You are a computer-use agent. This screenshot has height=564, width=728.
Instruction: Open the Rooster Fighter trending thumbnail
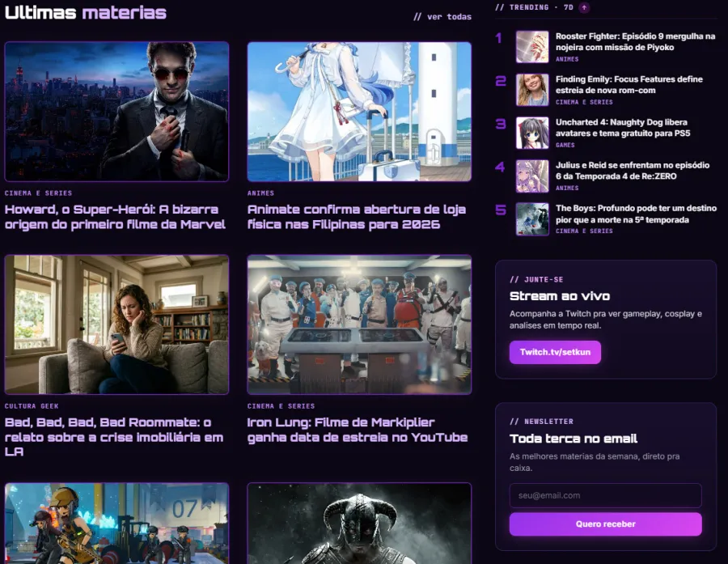532,47
